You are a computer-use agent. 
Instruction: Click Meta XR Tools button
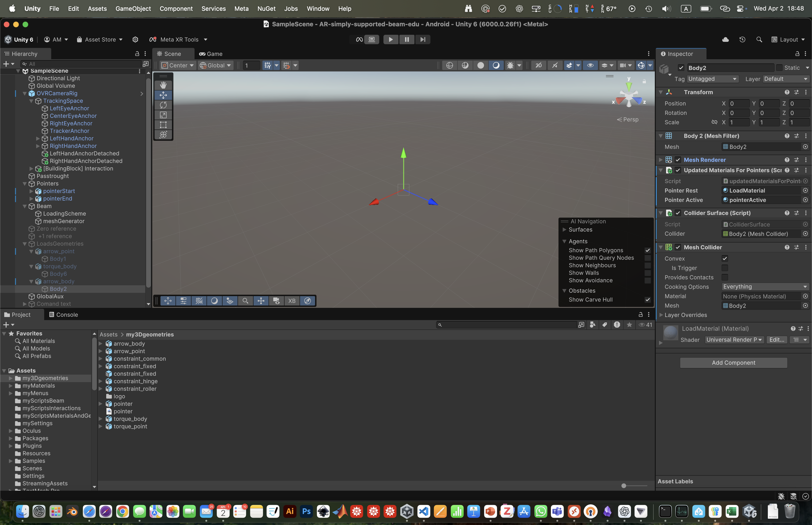click(x=178, y=39)
